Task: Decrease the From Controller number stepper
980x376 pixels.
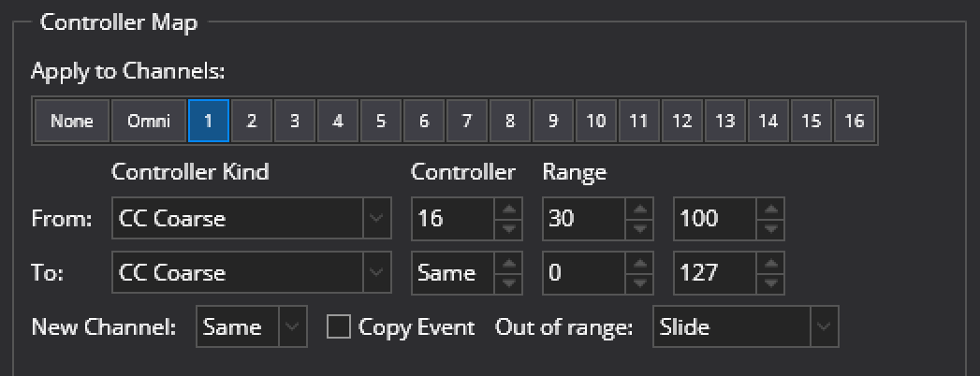Action: (x=508, y=227)
